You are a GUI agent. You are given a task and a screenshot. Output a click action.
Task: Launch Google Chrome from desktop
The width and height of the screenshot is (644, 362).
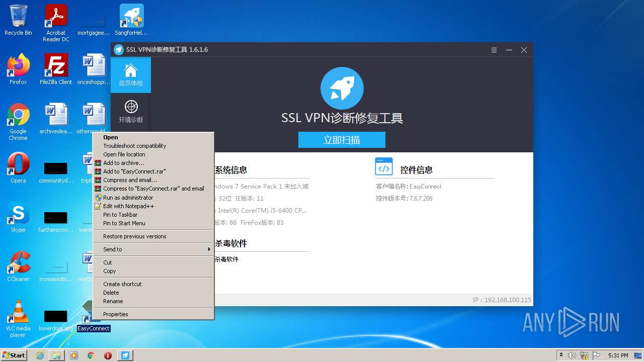point(18,122)
